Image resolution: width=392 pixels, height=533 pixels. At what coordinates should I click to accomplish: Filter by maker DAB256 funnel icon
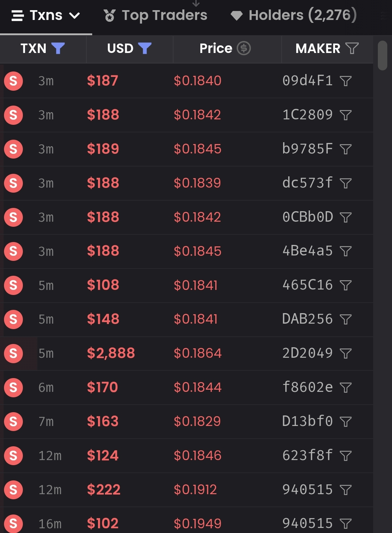point(346,319)
